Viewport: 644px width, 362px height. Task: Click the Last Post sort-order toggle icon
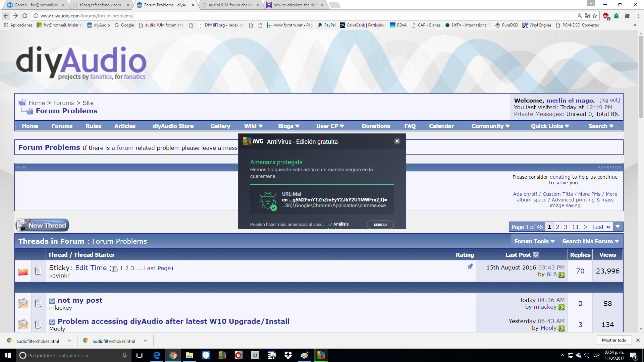(536, 255)
